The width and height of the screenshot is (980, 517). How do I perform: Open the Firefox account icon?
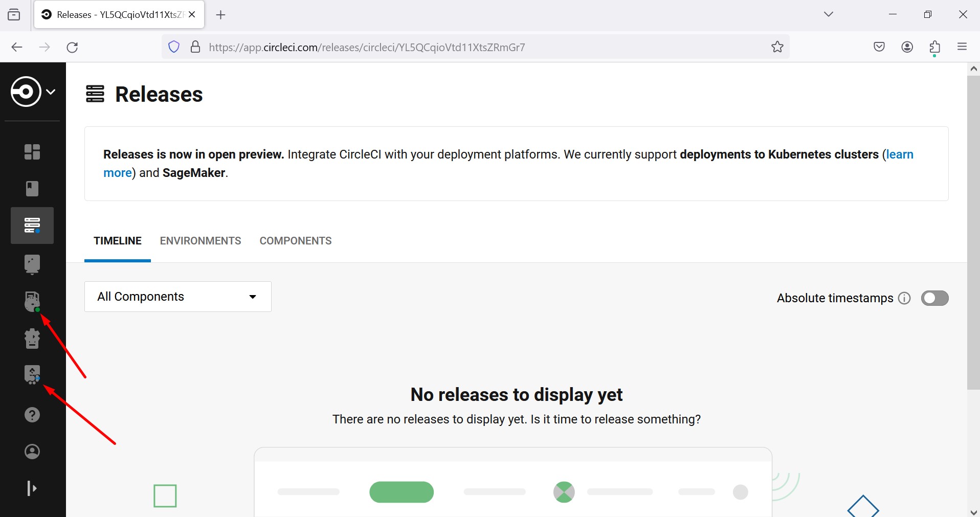(907, 47)
